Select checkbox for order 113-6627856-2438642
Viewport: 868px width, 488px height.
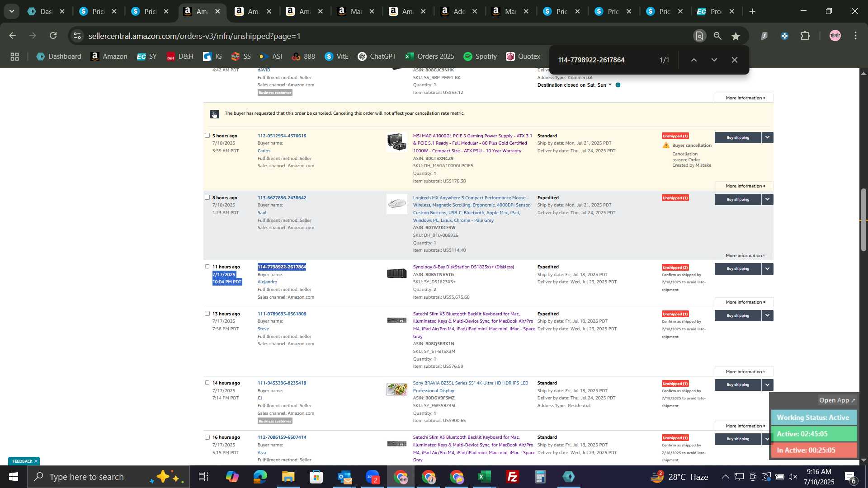(207, 197)
